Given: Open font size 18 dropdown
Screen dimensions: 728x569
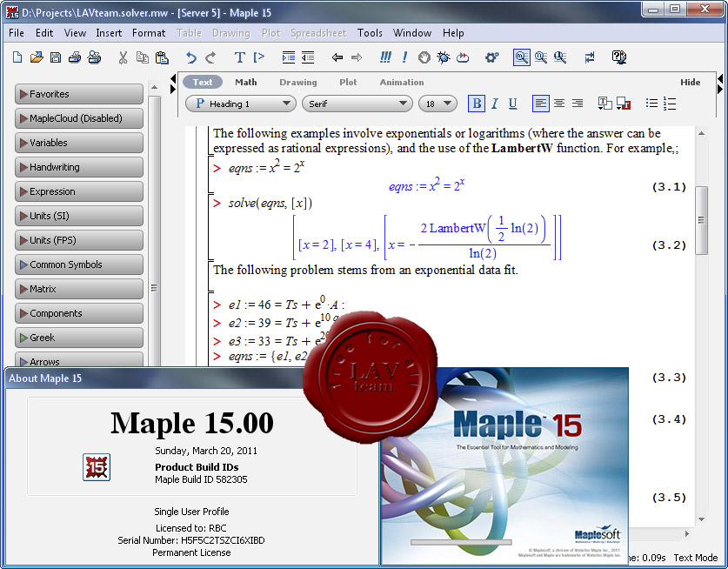Looking at the screenshot, I should (x=437, y=104).
